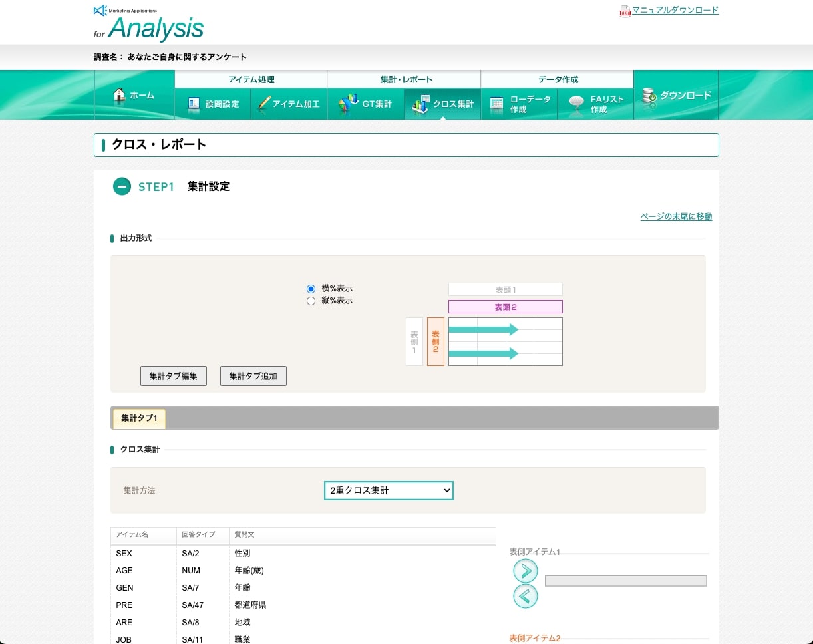Open the ページの末尾に移動 link
Screen dimensions: 813x644
[676, 216]
